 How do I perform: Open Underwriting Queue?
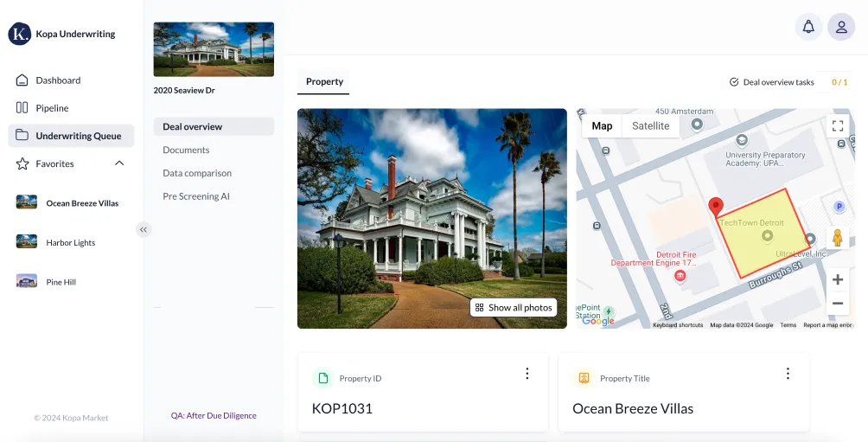click(71, 136)
